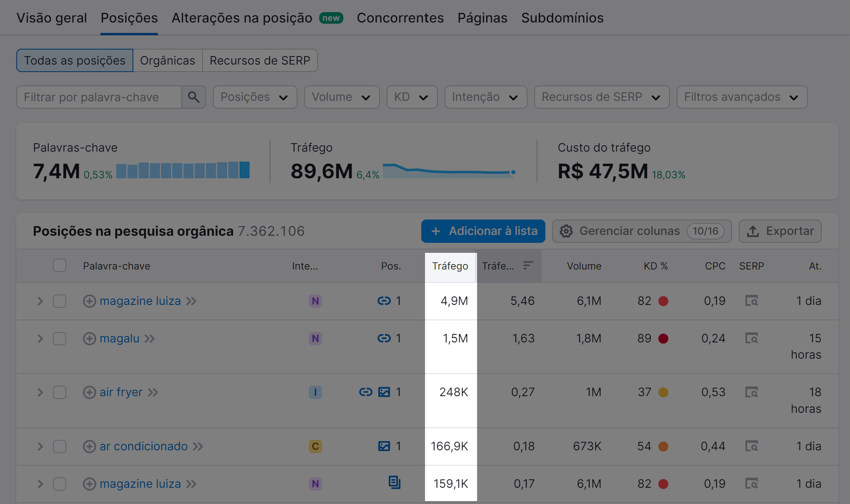
Task: Open double-arrow next to first magazine luiza keyword
Action: click(191, 301)
